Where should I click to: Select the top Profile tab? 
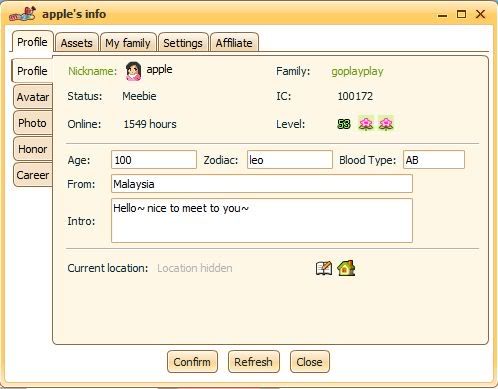pos(32,42)
